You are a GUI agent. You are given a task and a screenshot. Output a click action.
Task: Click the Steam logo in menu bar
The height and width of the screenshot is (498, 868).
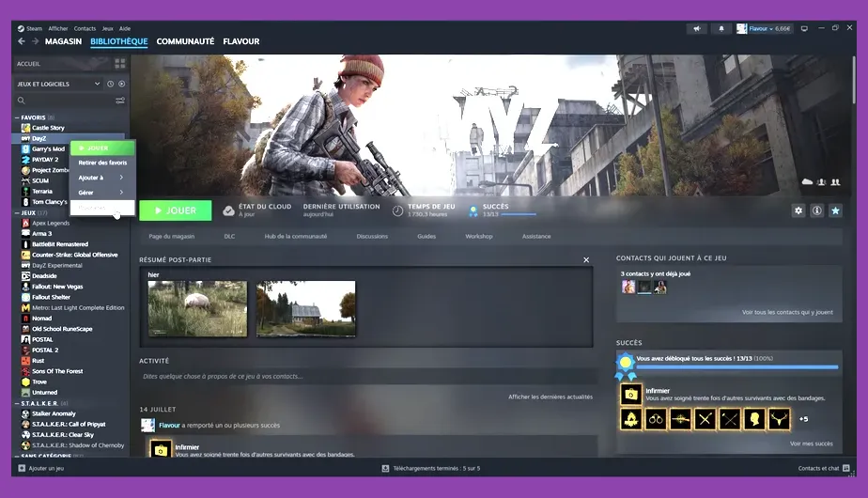click(21, 29)
